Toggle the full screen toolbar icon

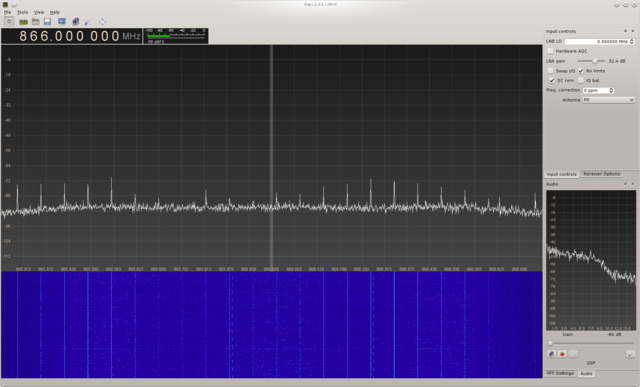point(102,22)
